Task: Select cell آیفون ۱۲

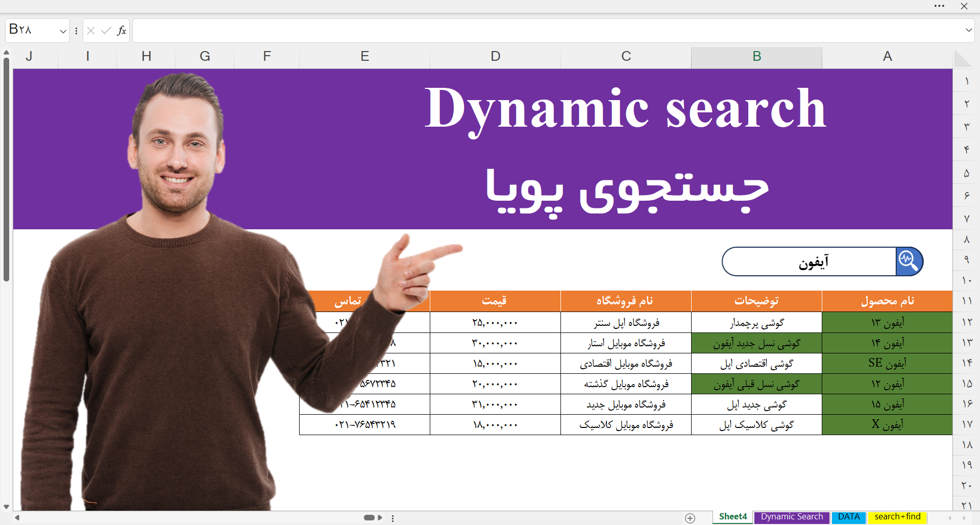Action: click(x=887, y=384)
